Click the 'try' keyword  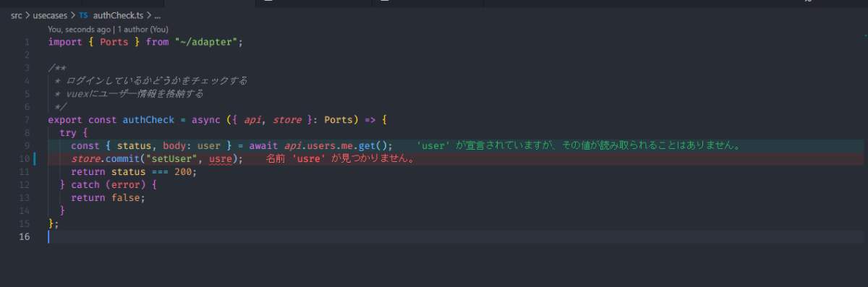[x=68, y=133]
